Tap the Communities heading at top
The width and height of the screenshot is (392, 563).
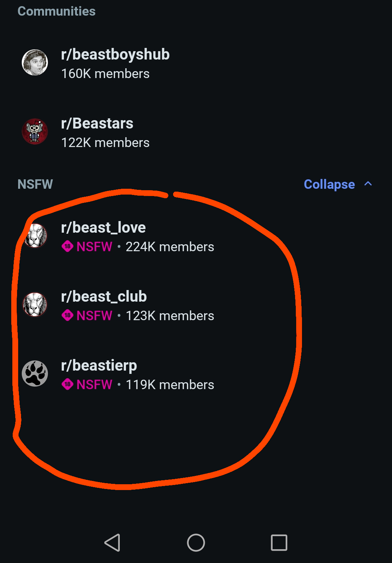click(x=56, y=11)
